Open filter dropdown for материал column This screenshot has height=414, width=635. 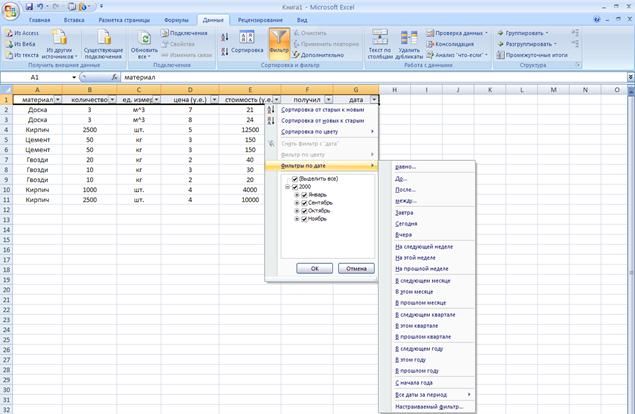[58, 100]
